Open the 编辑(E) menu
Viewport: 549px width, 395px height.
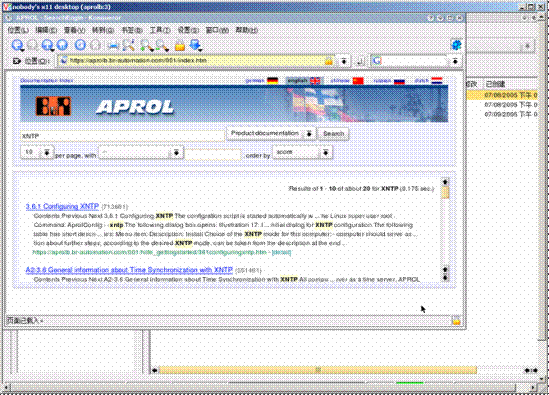coord(46,30)
